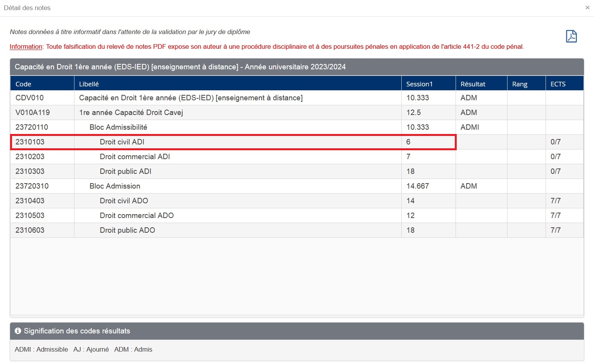Select the Bloc Admissibilité row
Screen dimensions: 594x364
click(118, 127)
